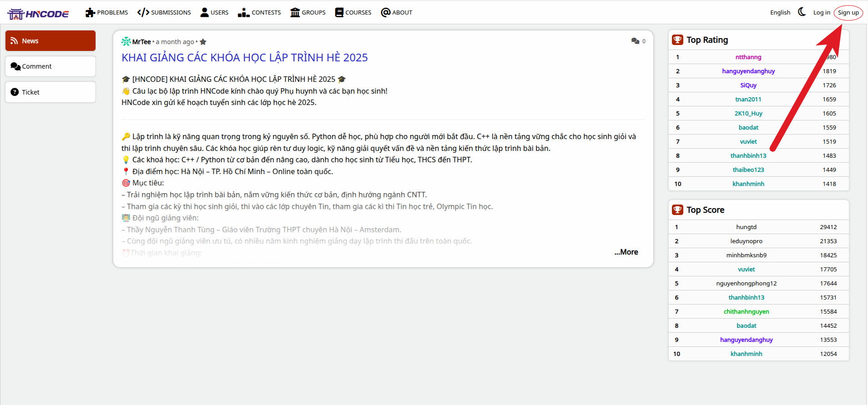Open hanguyendanghuy in Top Rating
The image size is (868, 405).
pos(748,71)
